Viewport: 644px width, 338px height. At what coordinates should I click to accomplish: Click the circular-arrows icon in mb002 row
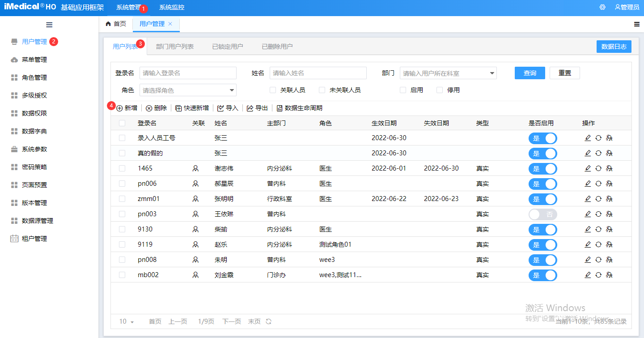pos(598,275)
